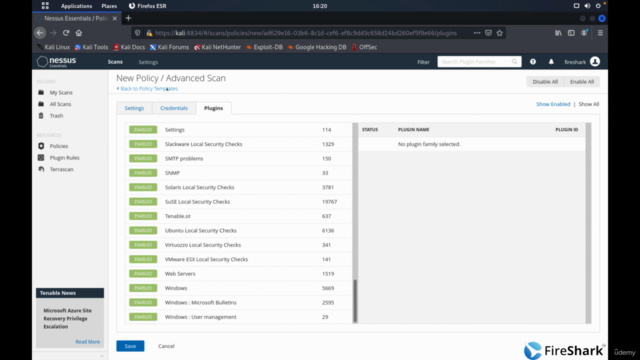Click the Nessus logo in header
The image size is (640, 360).
[x=56, y=62]
